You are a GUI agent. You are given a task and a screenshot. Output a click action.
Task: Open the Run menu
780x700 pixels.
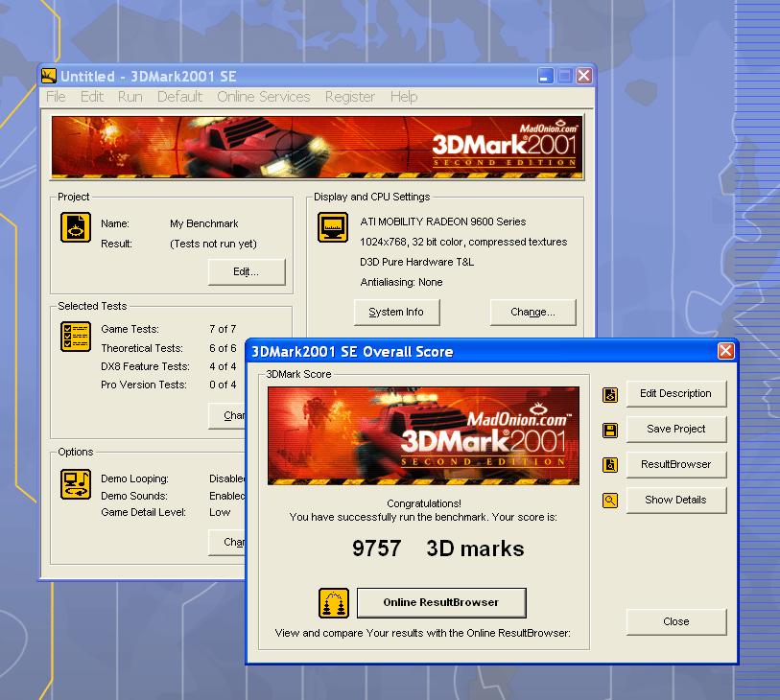point(130,97)
